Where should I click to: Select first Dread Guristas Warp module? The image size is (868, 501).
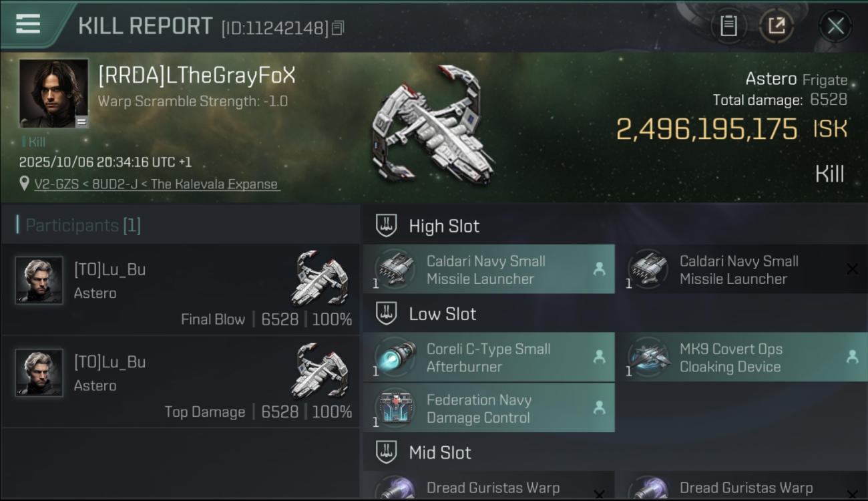click(x=489, y=486)
